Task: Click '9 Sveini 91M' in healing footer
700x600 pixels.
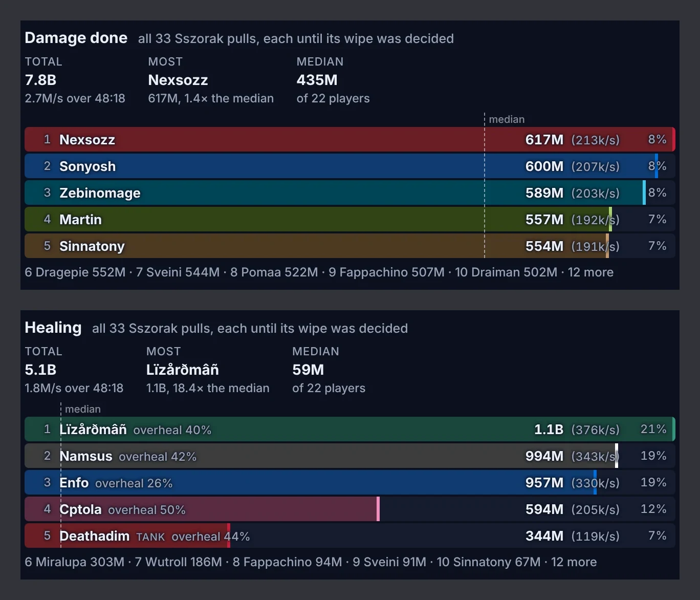Action: click(389, 562)
